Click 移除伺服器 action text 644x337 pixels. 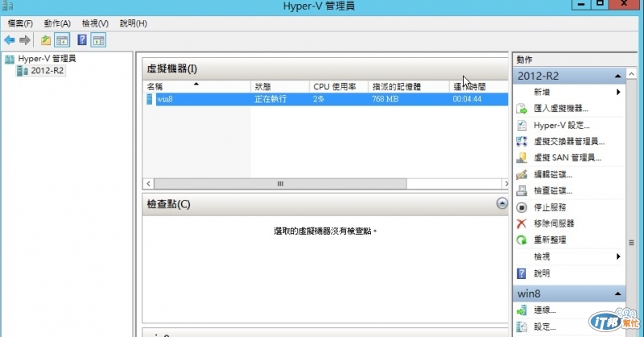[554, 224]
